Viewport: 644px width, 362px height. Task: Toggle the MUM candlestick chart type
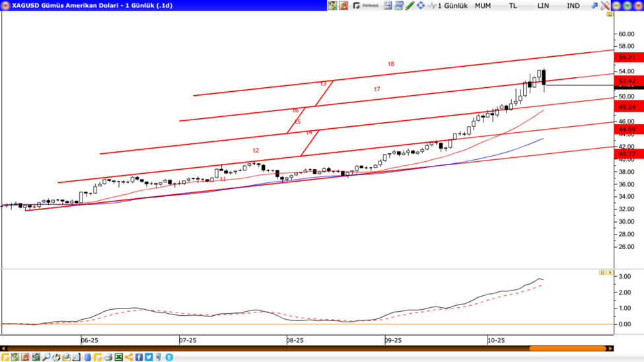[x=483, y=5]
